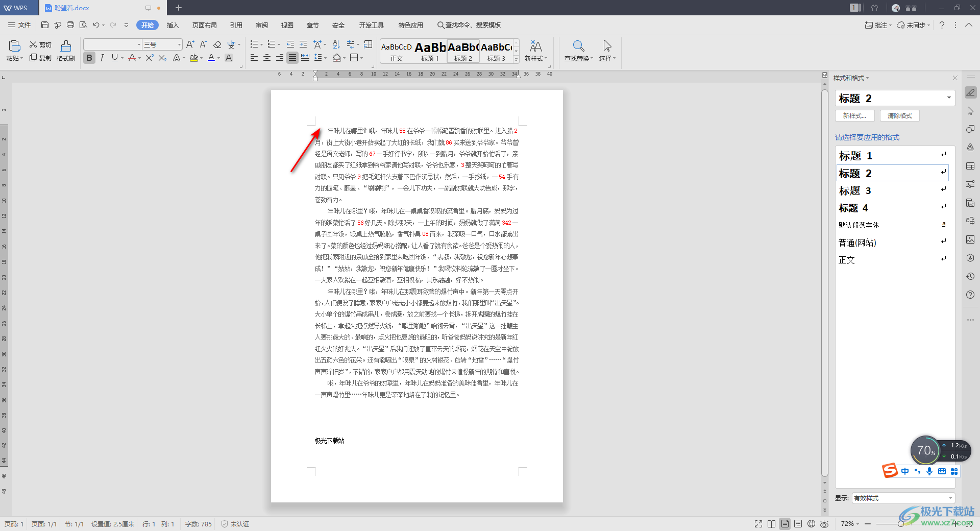Increase paragraph indent
The image size is (980, 531).
click(303, 44)
